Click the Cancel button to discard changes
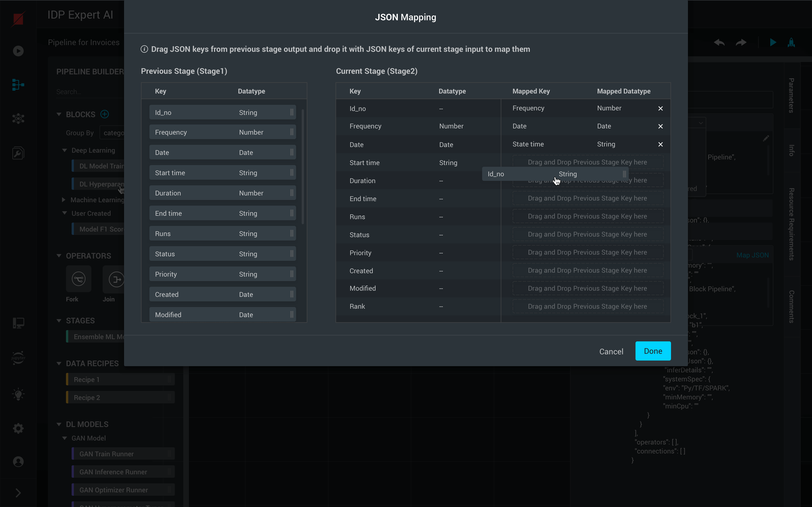 [611, 351]
